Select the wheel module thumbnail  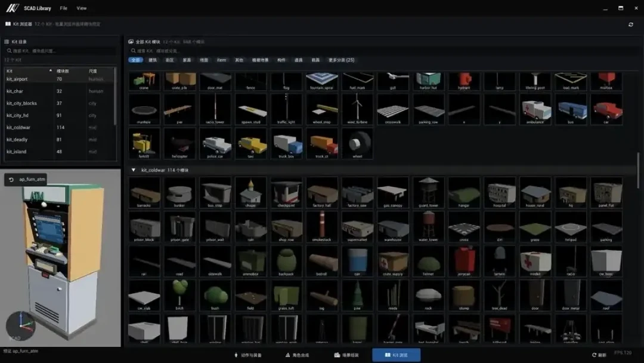click(x=357, y=143)
